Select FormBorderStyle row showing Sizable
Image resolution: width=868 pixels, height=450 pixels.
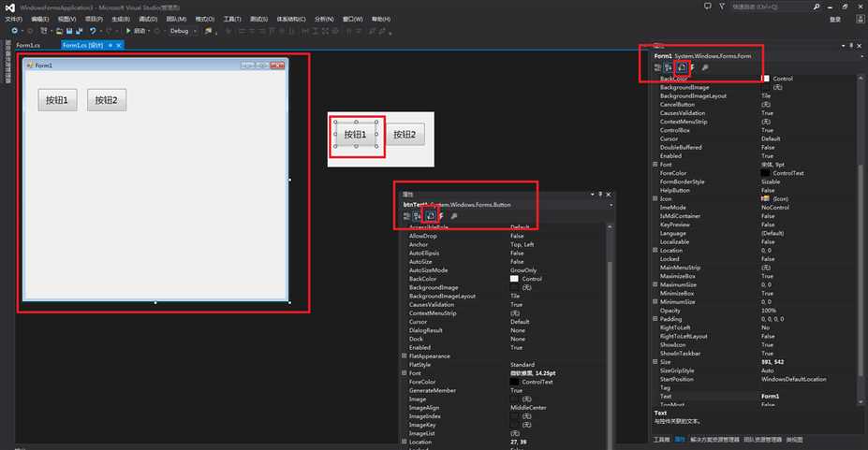tap(755, 181)
